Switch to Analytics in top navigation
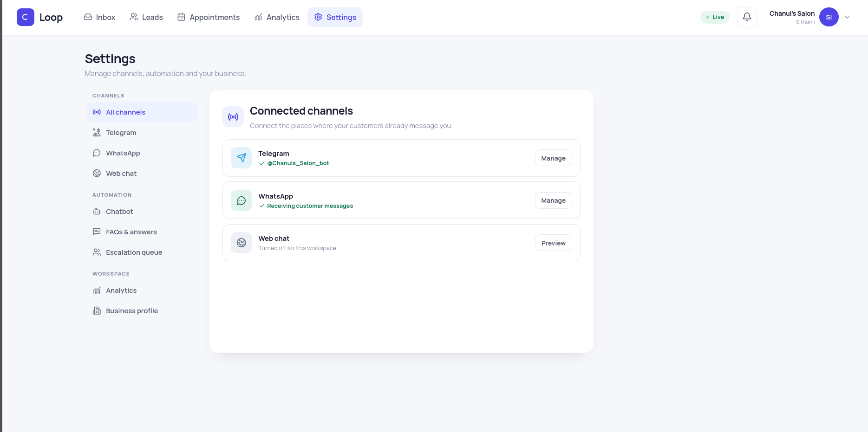Screen dimensions: 868x432 coord(277,17)
